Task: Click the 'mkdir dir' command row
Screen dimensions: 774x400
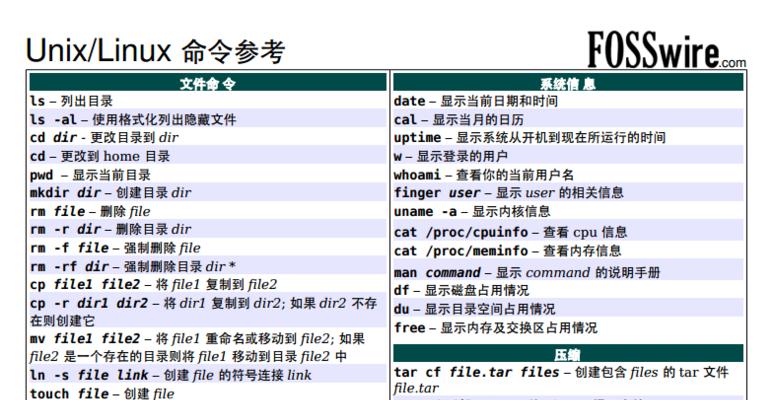Action: 208,193
